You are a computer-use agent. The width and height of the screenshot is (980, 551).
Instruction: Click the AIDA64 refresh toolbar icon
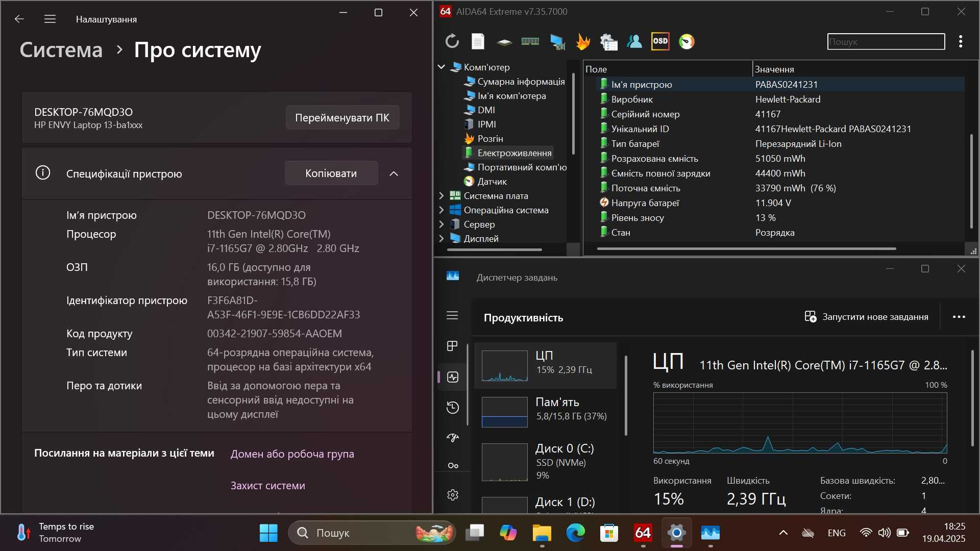pos(452,41)
